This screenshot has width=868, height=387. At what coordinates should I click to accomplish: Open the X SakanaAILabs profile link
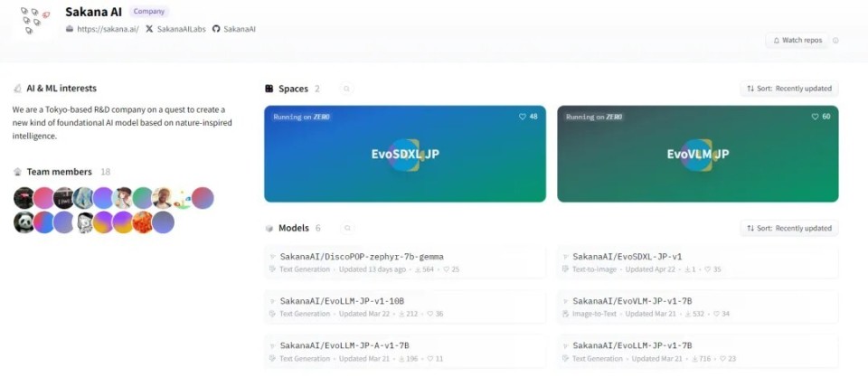tap(175, 29)
